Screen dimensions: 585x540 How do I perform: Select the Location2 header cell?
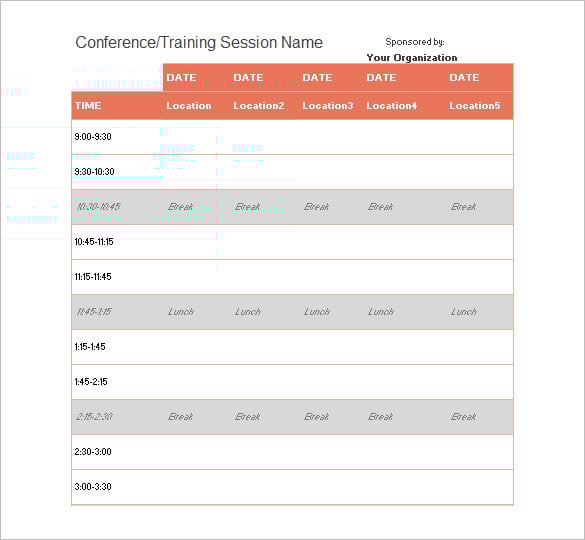259,106
